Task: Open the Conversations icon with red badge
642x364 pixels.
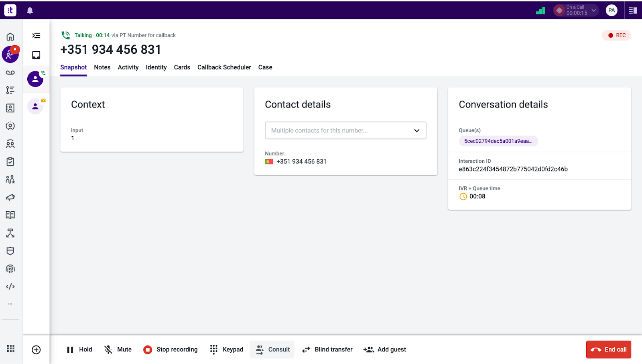Action: coord(10,55)
